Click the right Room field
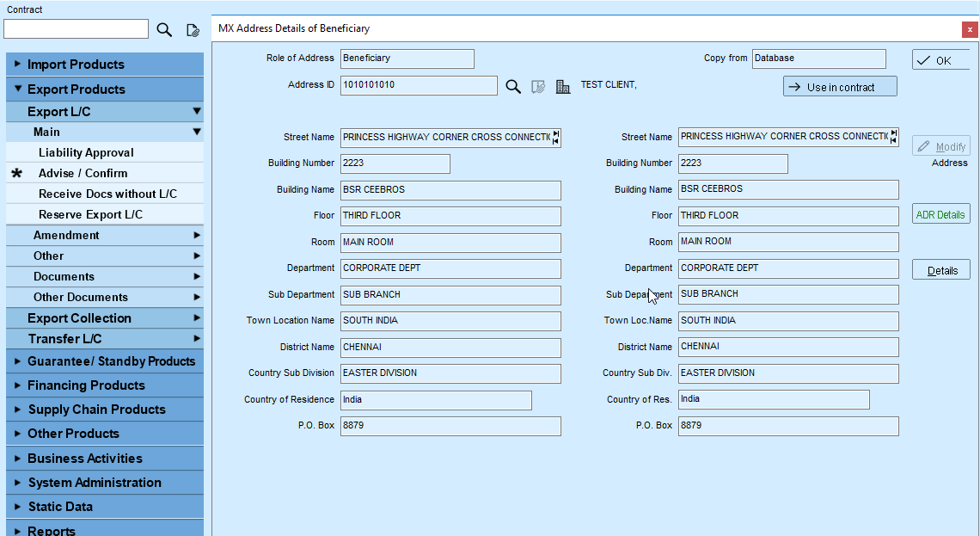This screenshot has width=980, height=536. click(x=789, y=242)
